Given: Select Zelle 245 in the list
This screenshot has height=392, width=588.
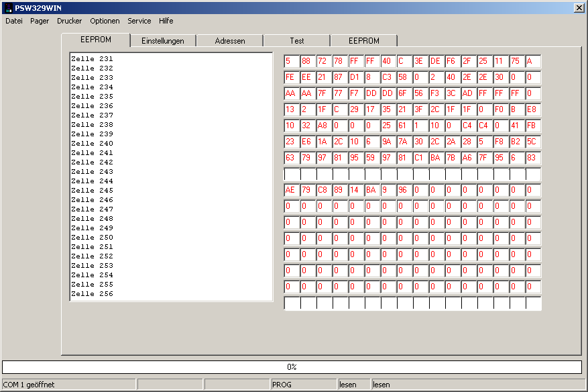Looking at the screenshot, I should tap(93, 191).
